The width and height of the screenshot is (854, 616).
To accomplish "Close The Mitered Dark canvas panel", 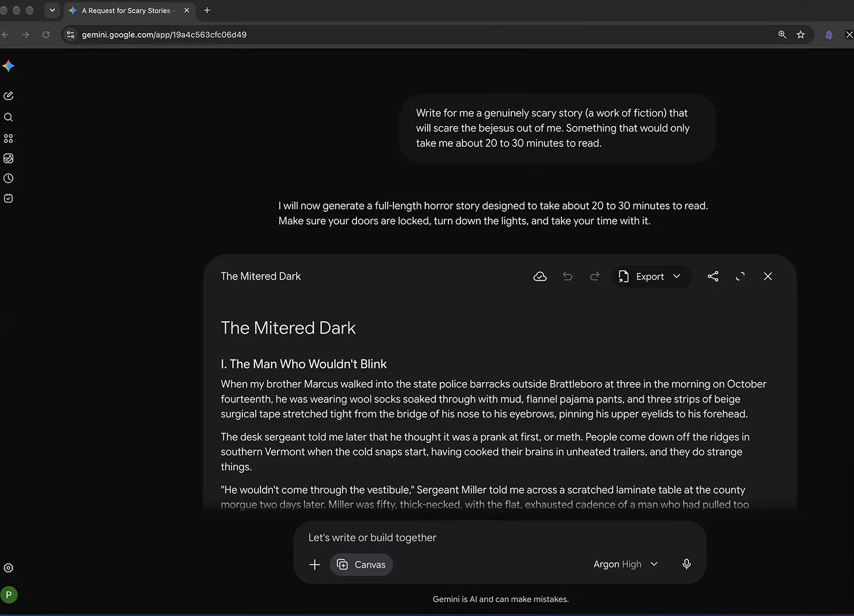I will click(x=768, y=277).
